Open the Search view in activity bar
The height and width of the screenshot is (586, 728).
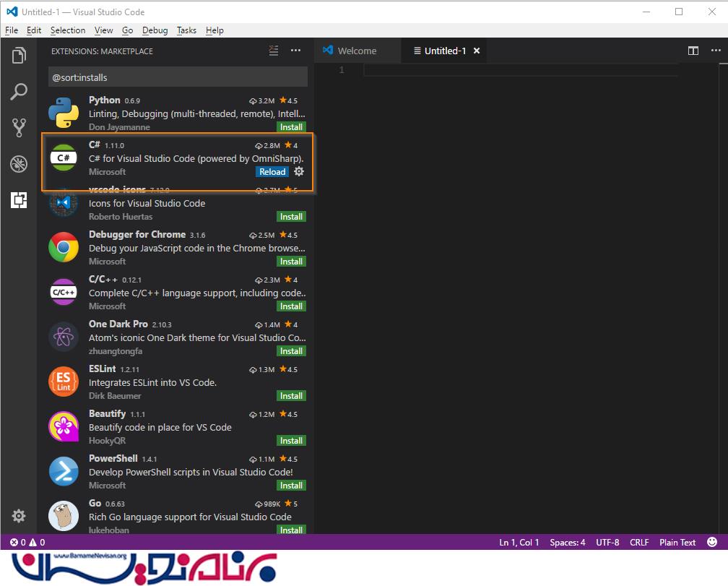[19, 92]
